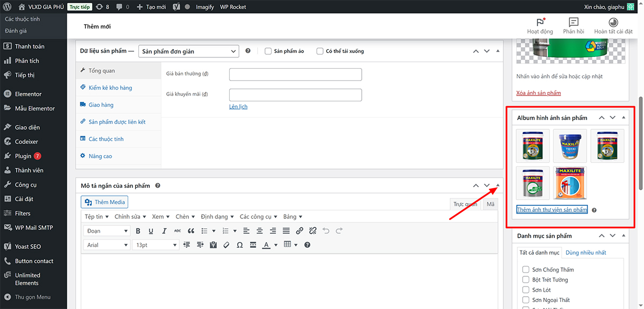Click the Xóa ảnh sản phẩm link

click(x=538, y=93)
